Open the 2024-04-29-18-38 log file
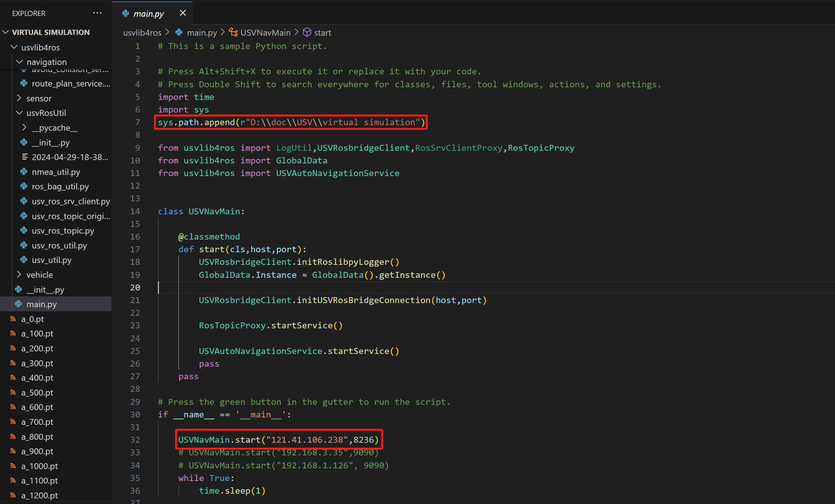The width and height of the screenshot is (835, 504). (x=70, y=157)
